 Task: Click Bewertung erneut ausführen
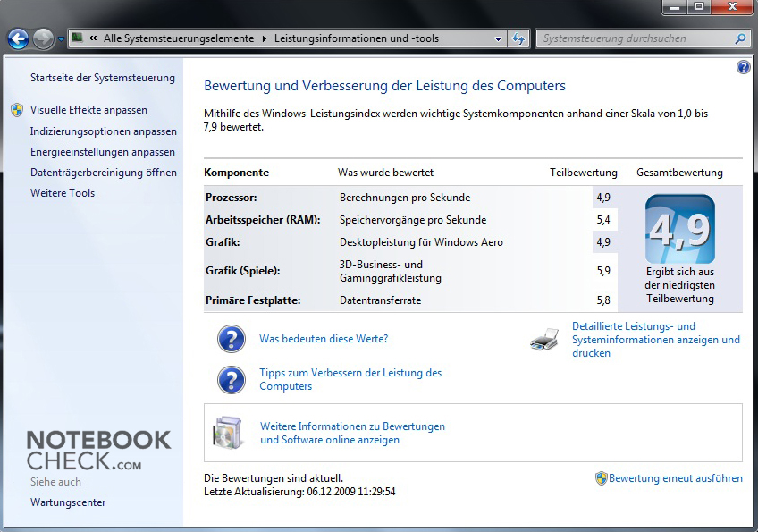[676, 478]
